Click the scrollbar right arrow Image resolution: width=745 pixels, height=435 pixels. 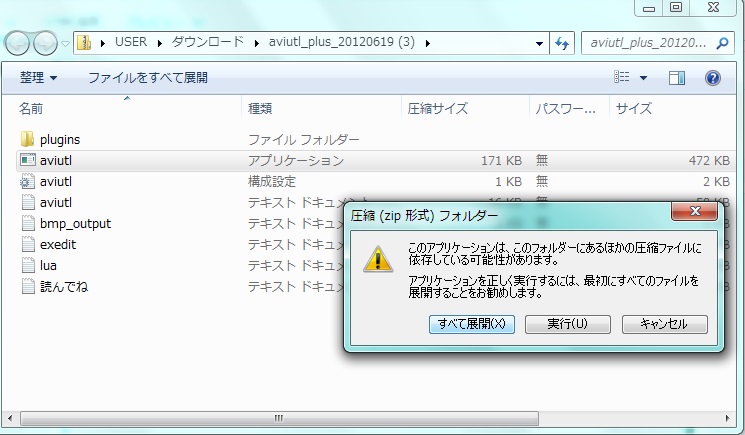click(x=727, y=418)
